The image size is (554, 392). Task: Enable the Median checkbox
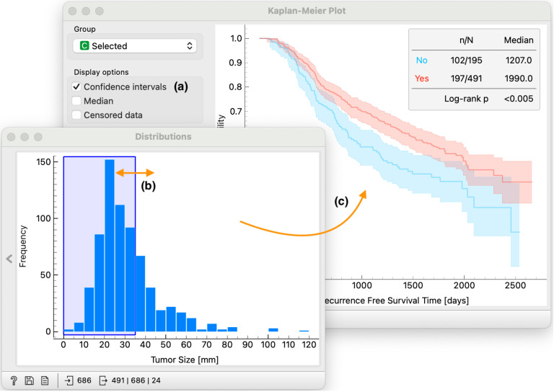click(76, 101)
